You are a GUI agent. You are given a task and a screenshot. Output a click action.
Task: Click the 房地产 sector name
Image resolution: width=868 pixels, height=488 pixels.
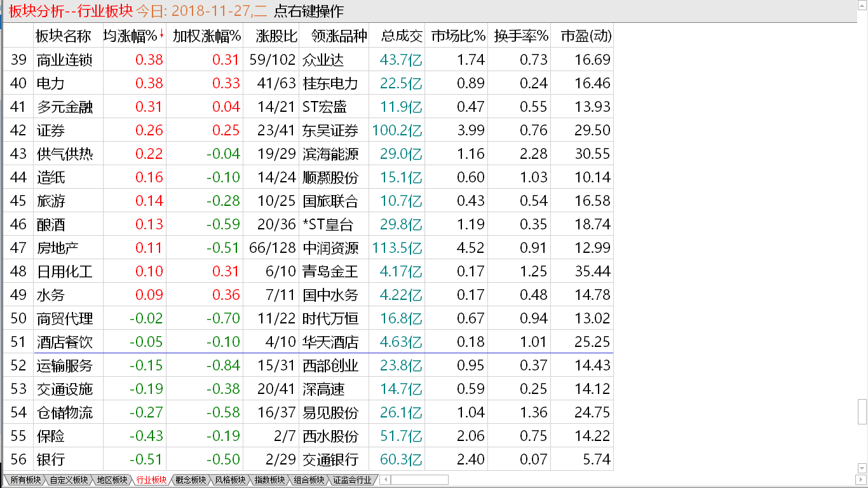click(x=58, y=248)
